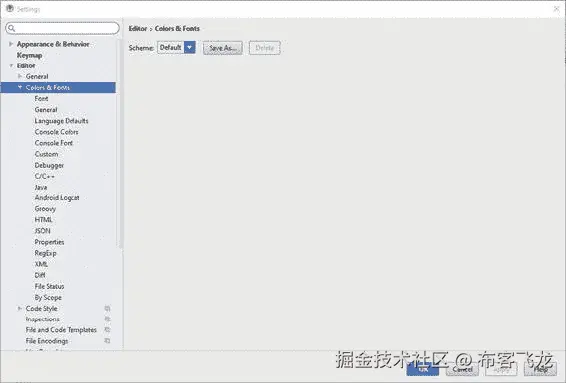Click the Help button

tap(540, 369)
